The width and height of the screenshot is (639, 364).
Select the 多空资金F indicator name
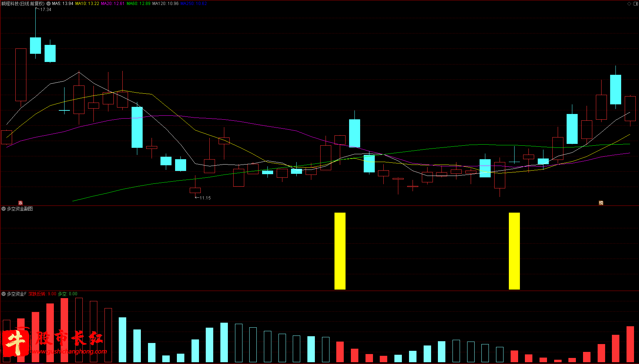coord(17,294)
